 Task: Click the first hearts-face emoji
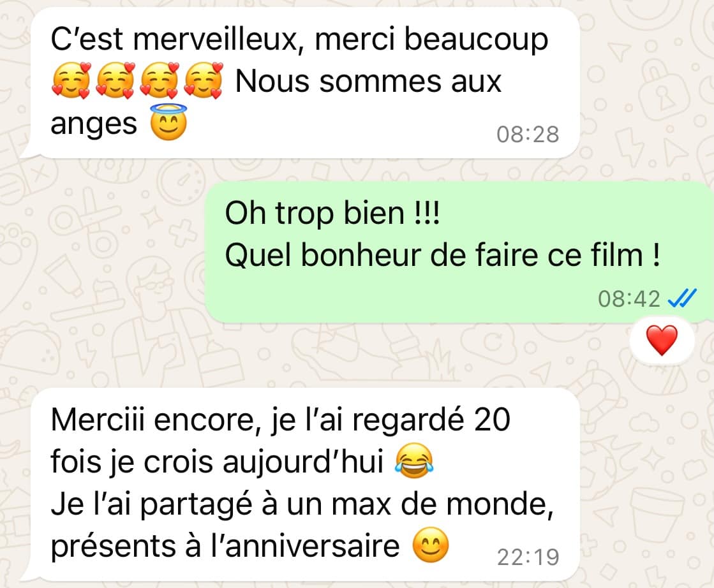pyautogui.click(x=72, y=81)
